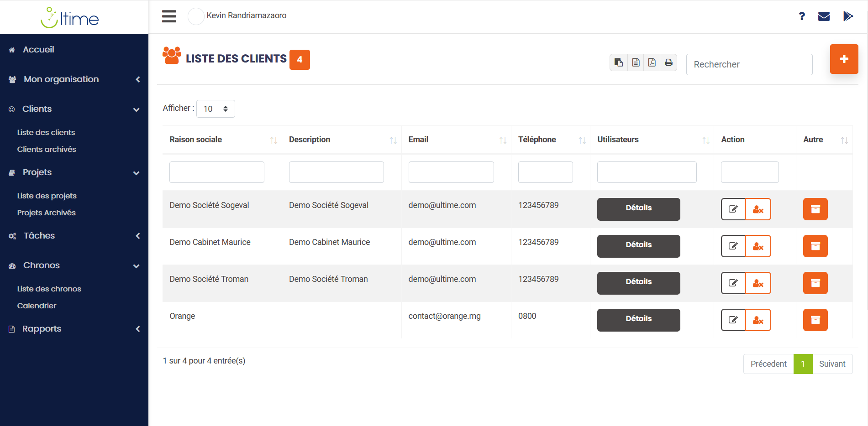Click the Email filter input
This screenshot has height=426, width=868.
(451, 172)
